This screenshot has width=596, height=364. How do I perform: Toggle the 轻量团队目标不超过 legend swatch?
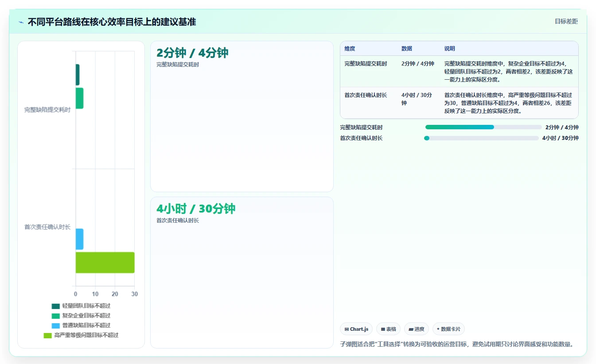[x=56, y=306]
